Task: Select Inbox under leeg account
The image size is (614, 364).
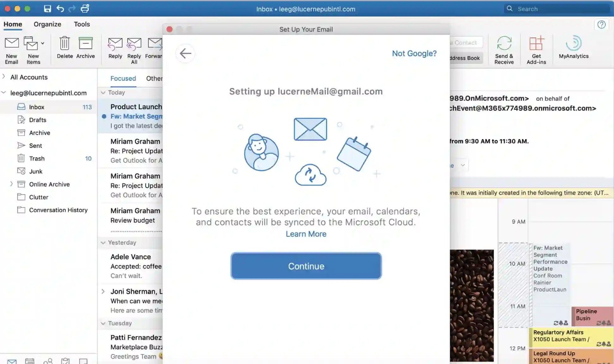Action: point(36,106)
